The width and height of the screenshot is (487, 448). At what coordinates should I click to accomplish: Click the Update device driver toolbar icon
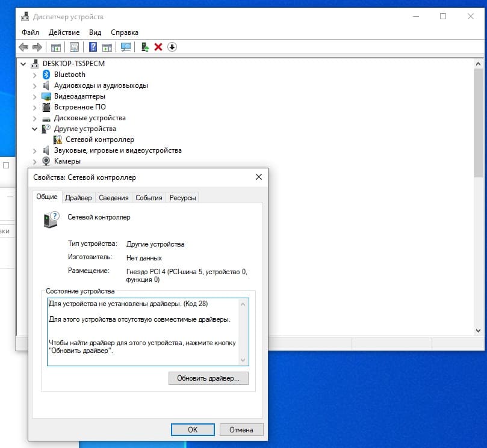(x=144, y=47)
